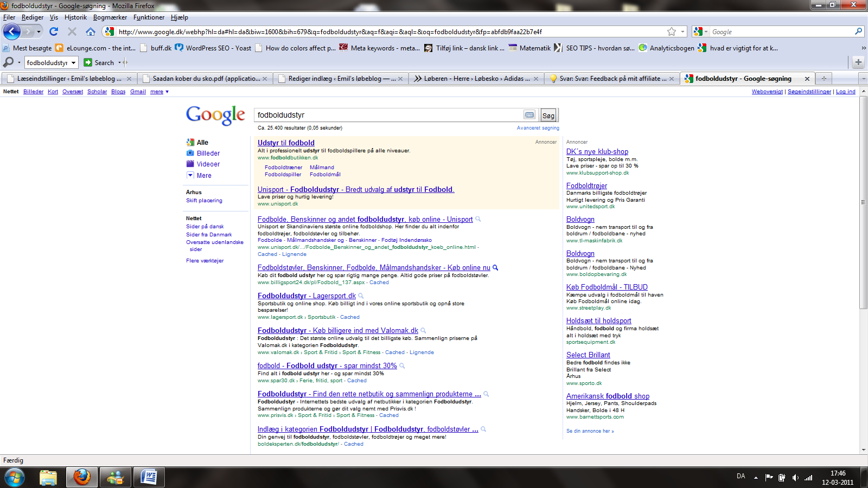The height and width of the screenshot is (488, 868).
Task: Click Billeder camera icon in left sidebar
Action: pyautogui.click(x=190, y=153)
